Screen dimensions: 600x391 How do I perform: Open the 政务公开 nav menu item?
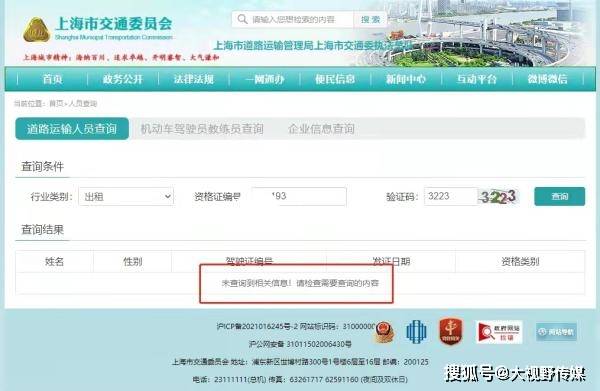coord(123,79)
